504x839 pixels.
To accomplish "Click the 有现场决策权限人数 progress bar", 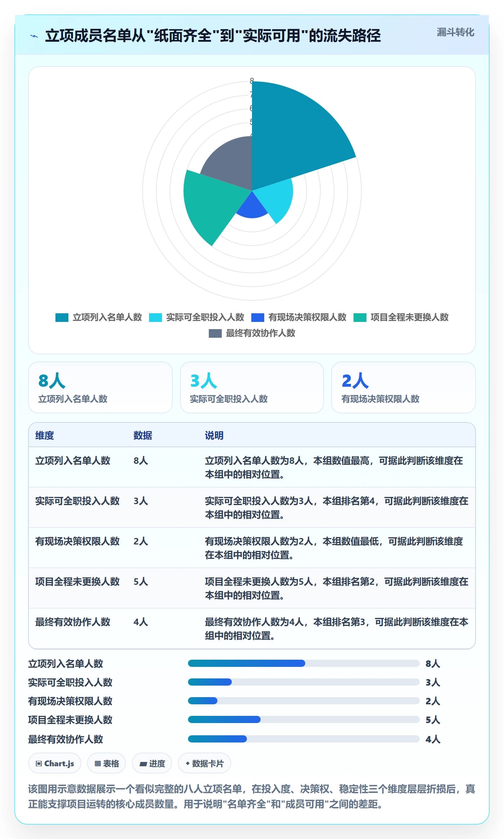I will (x=304, y=701).
